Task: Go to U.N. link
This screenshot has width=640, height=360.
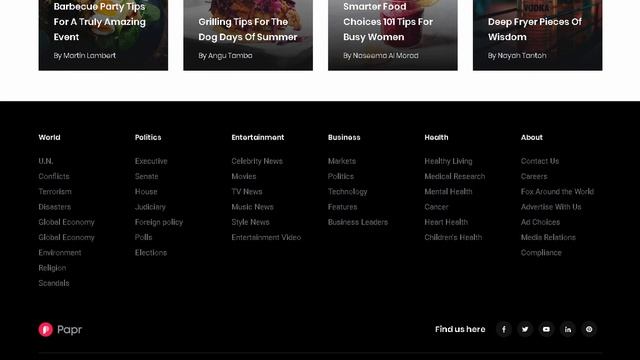Action: click(x=46, y=161)
